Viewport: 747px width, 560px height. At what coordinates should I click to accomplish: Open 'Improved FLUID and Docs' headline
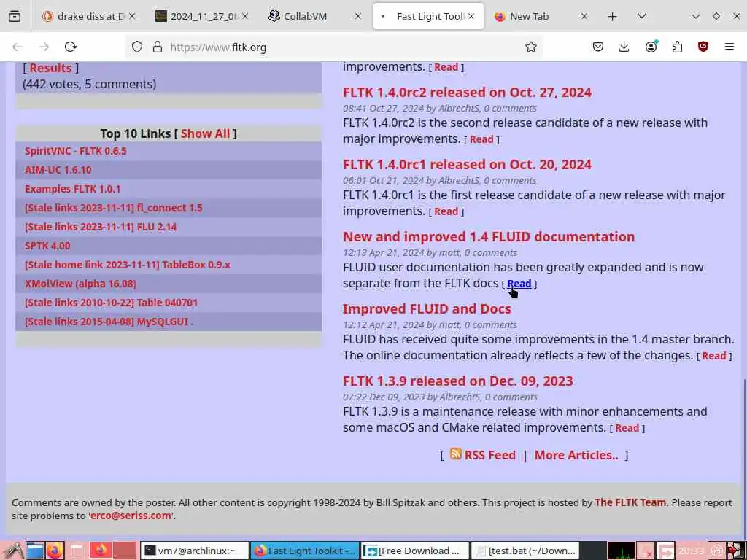pyautogui.click(x=426, y=308)
